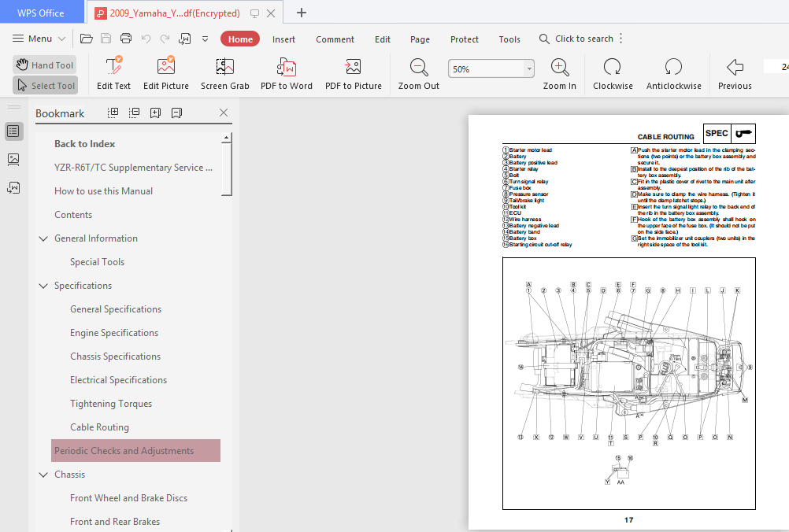Switch to the Home ribbon tab
This screenshot has width=789, height=532.
coord(240,39)
